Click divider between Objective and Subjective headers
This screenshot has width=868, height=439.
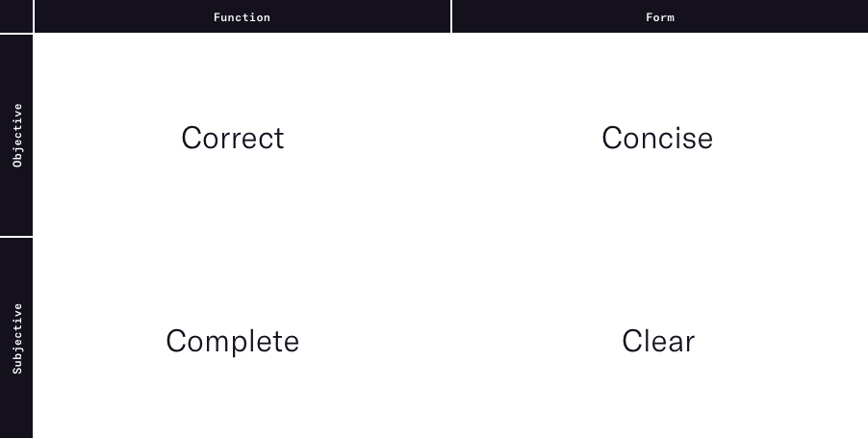tap(16, 237)
